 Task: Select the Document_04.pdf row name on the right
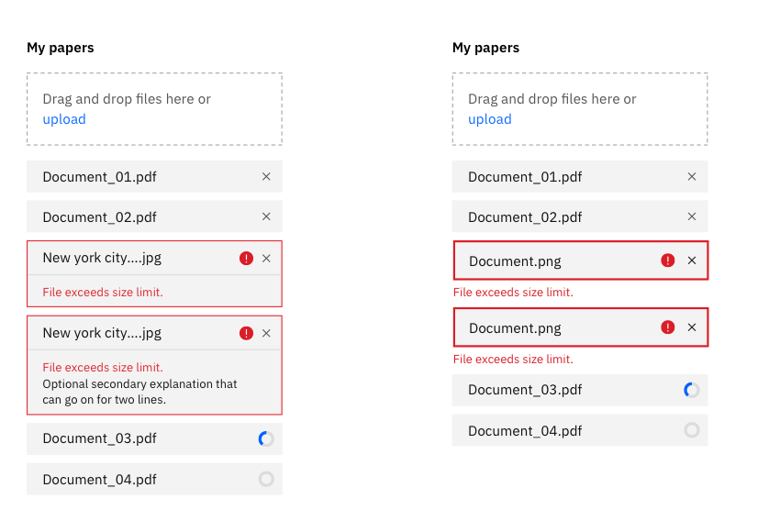[525, 431]
